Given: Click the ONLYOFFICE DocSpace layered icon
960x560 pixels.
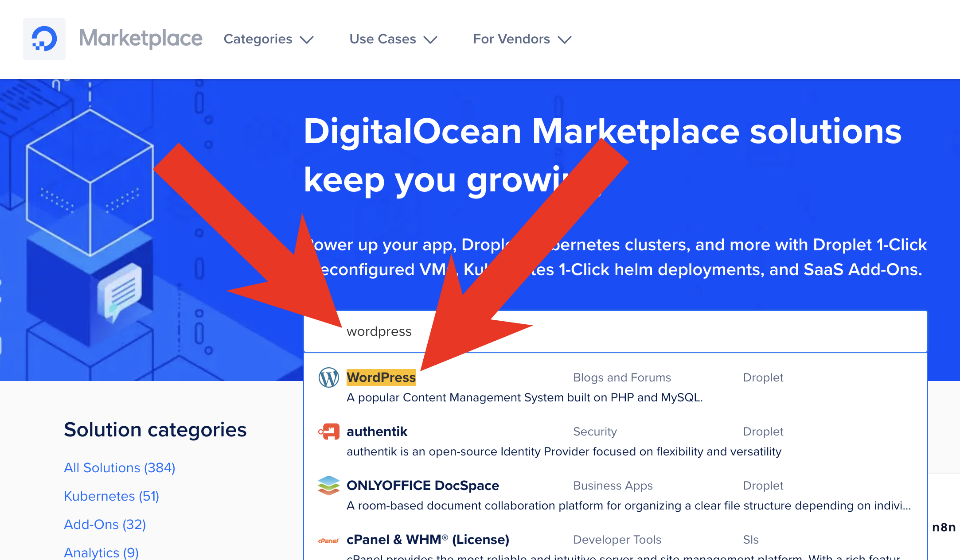Looking at the screenshot, I should 328,486.
